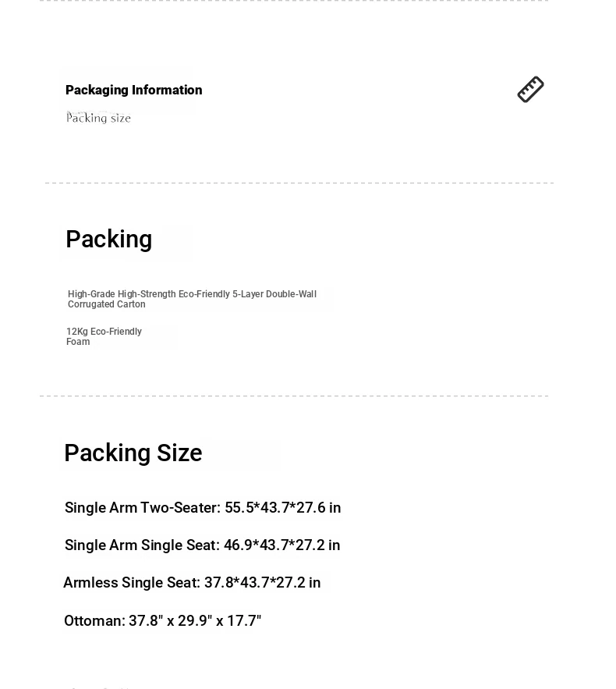616x689 pixels.
Task: Click the 55.5*43.7*27.6 in dimensions
Action: (x=283, y=507)
